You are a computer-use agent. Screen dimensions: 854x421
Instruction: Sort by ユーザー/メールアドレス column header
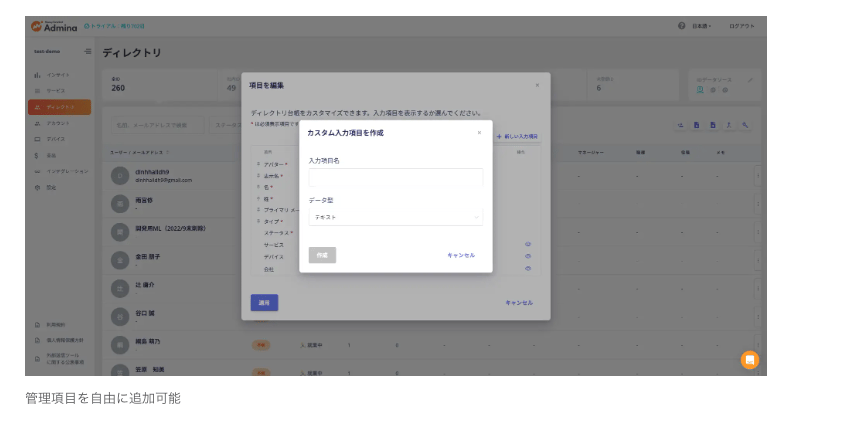coord(140,152)
